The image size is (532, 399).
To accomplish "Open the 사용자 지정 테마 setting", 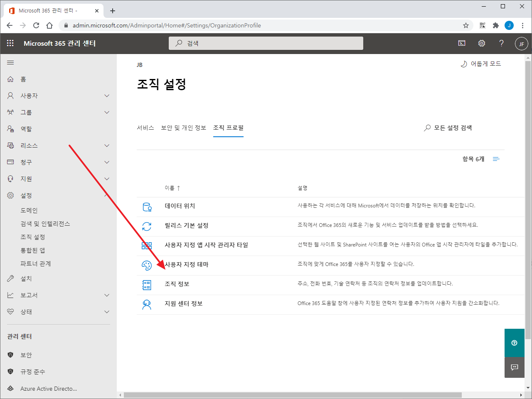I will (x=186, y=265).
